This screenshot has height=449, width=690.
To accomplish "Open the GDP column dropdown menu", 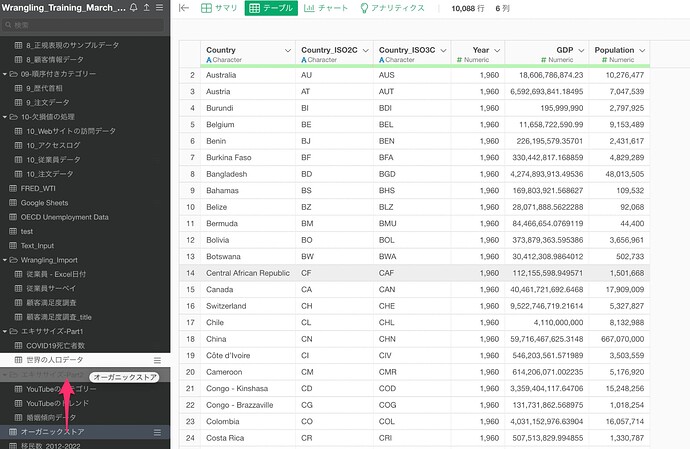I will (x=581, y=51).
